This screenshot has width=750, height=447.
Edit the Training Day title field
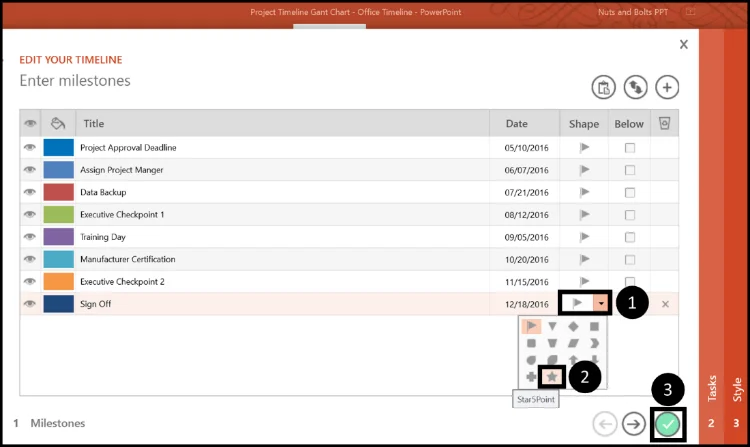tap(282, 237)
